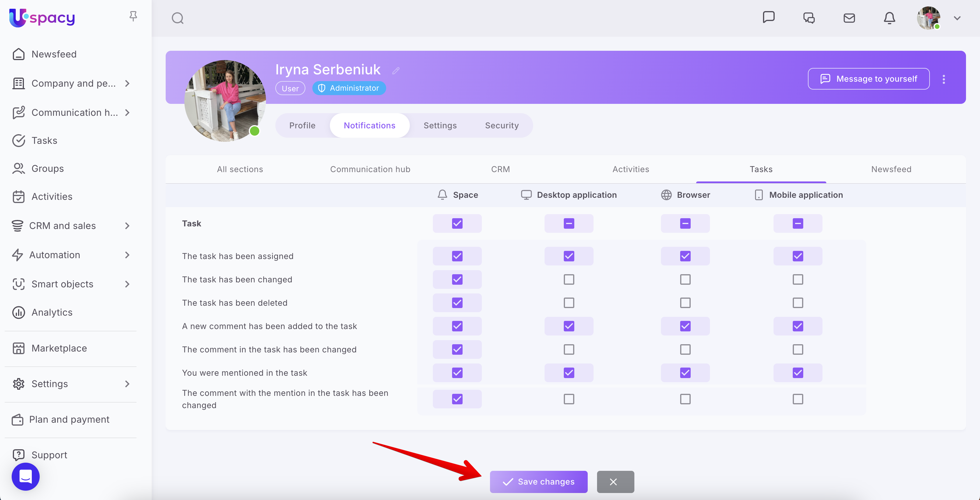
Task: Open the three-dot profile options menu
Action: tap(944, 79)
